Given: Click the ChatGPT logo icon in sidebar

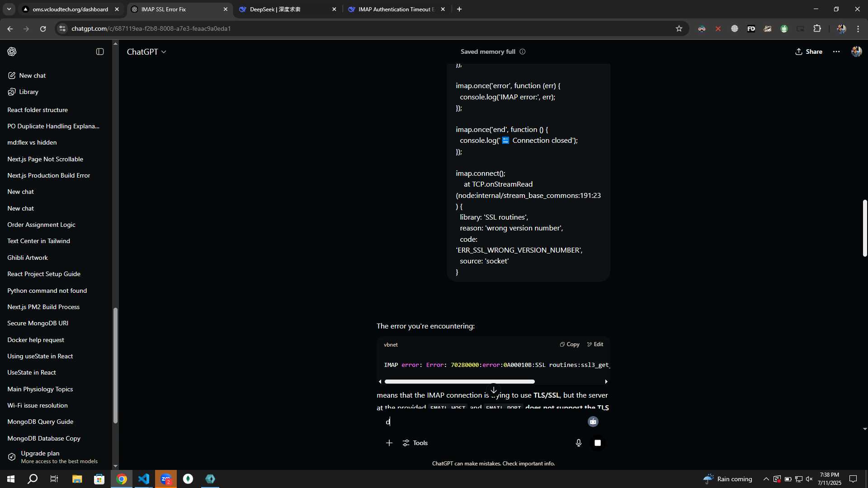Looking at the screenshot, I should click(12, 52).
